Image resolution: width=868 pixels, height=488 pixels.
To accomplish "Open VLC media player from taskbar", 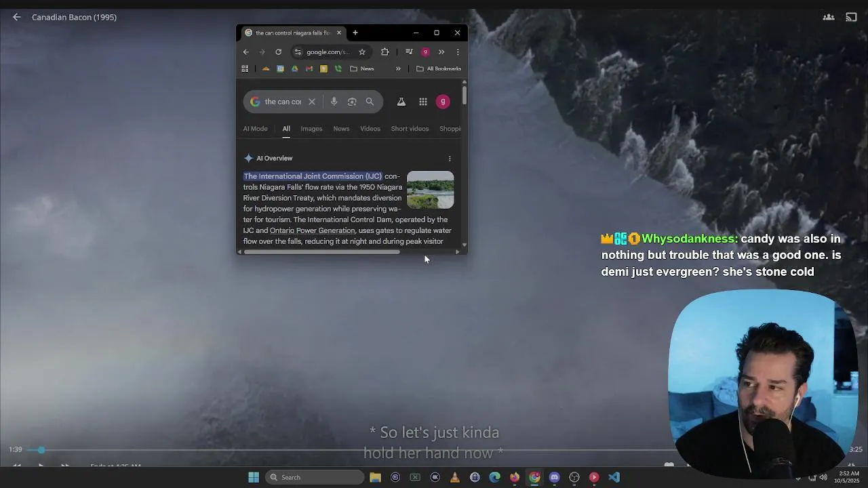I will (455, 477).
